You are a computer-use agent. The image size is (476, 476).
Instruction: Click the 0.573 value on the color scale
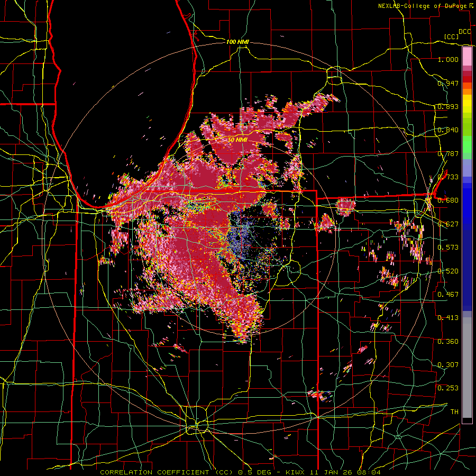click(448, 248)
